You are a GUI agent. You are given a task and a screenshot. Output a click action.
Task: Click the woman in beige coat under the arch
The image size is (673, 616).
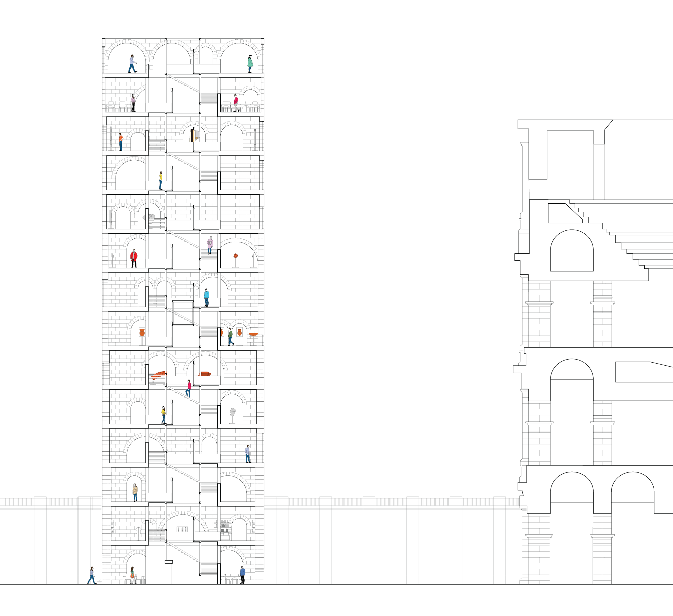tap(135, 492)
